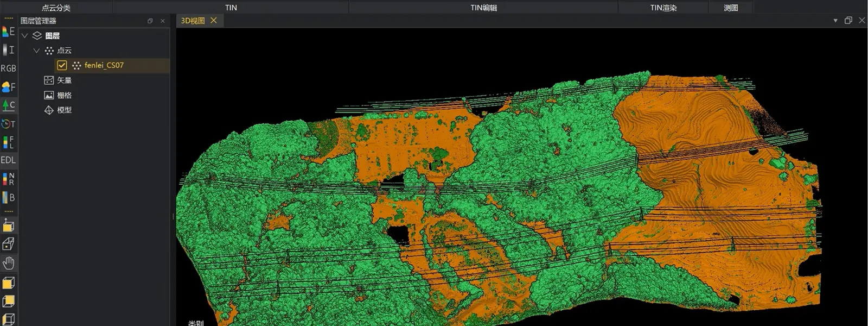This screenshot has height=326, width=868.
Task: Select the NR color mode icon
Action: tap(8, 179)
